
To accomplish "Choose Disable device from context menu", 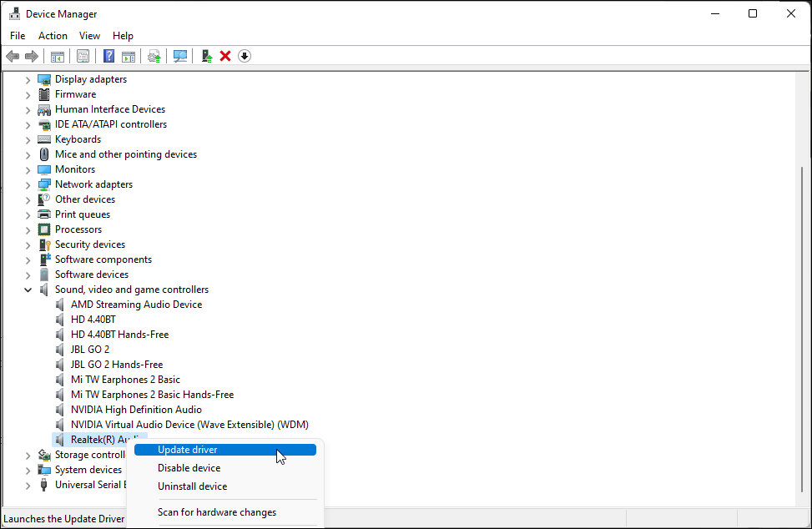I will [x=225, y=468].
